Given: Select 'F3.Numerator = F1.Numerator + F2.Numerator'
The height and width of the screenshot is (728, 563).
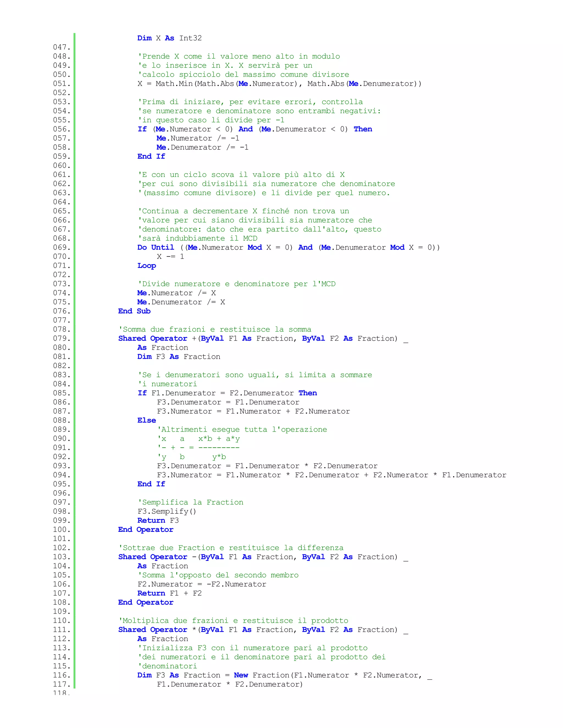Looking at the screenshot, I should click(x=253, y=411).
